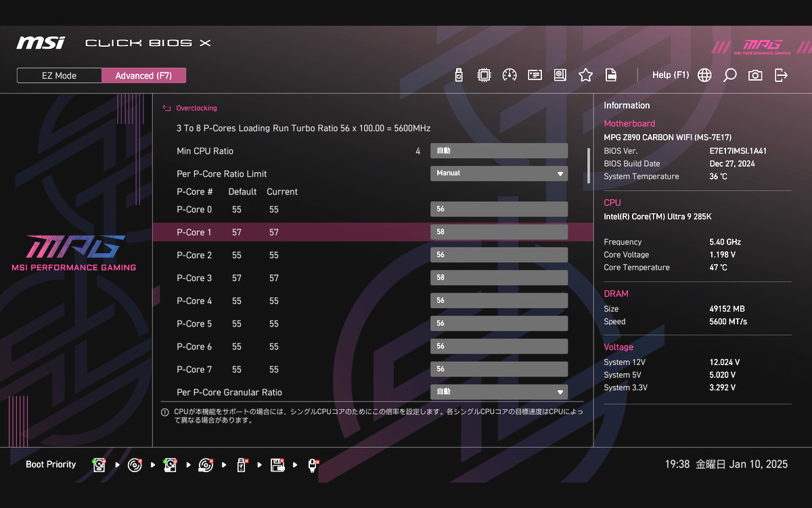Edit P-Core 6 ratio field
The height and width of the screenshot is (508, 812).
(499, 346)
